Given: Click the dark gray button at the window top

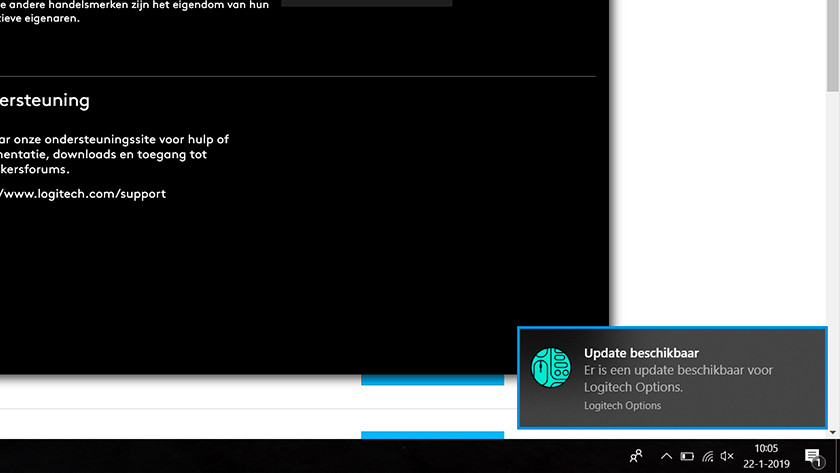Looking at the screenshot, I should tap(366, 3).
